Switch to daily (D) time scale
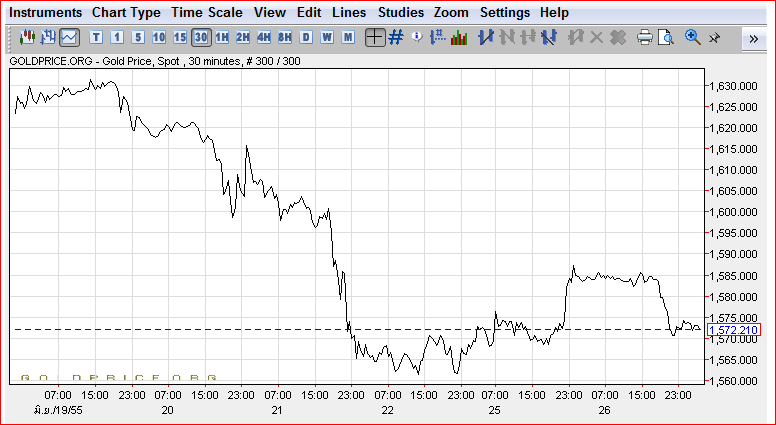This screenshot has width=776, height=425. click(x=306, y=37)
